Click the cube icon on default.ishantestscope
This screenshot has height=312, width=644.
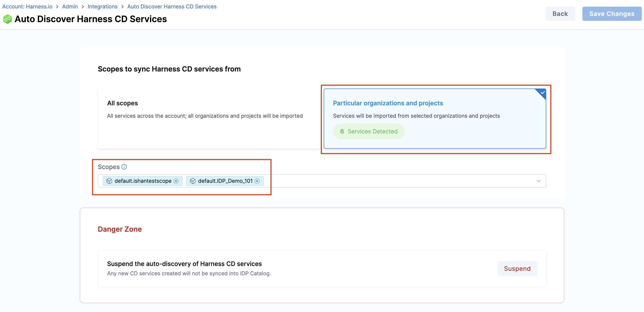[x=109, y=181]
